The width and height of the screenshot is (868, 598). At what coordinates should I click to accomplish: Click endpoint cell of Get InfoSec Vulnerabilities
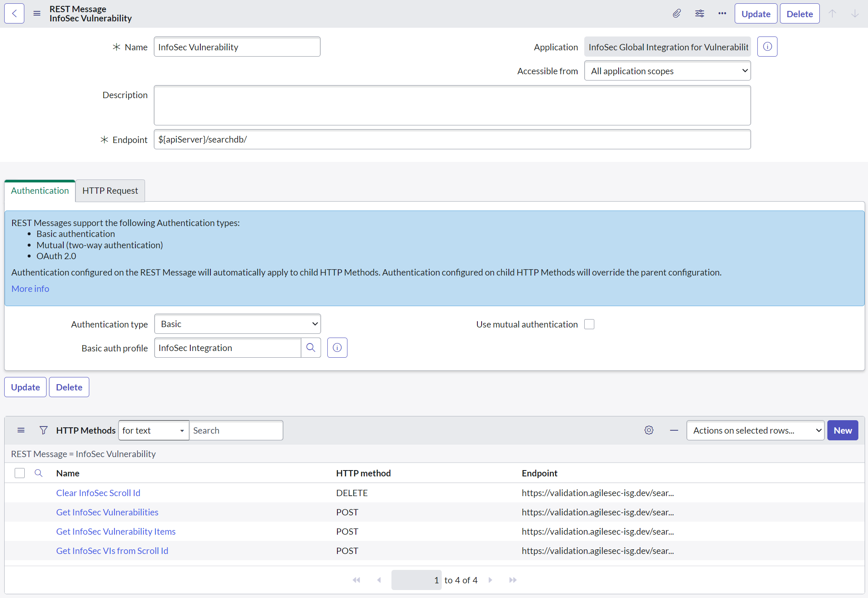point(598,512)
